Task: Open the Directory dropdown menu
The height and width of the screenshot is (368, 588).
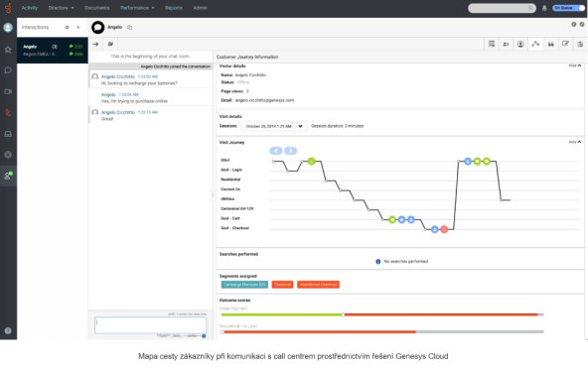Action: [61, 8]
